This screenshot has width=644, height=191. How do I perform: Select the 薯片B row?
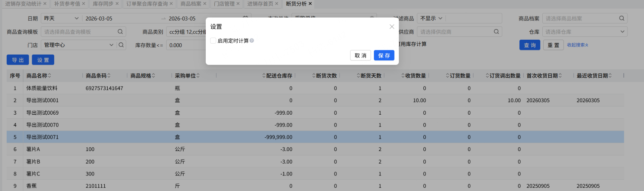click(x=315, y=162)
